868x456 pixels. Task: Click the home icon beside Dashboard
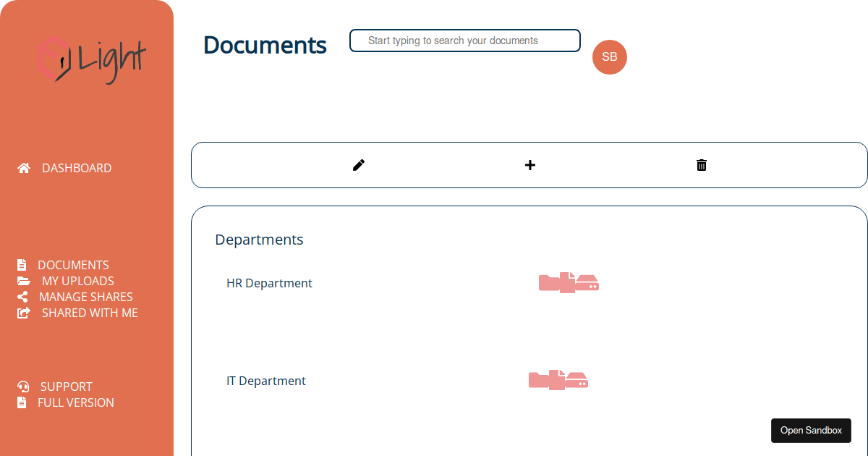pyautogui.click(x=24, y=168)
